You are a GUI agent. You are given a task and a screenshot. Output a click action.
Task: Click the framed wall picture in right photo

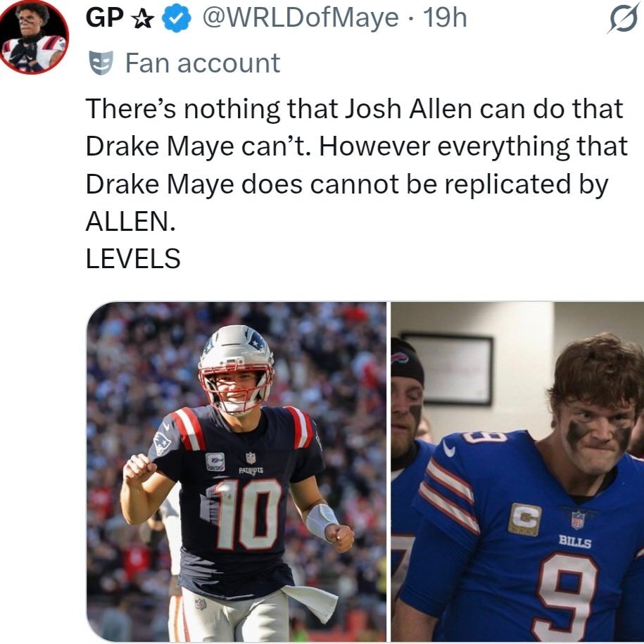click(x=447, y=370)
